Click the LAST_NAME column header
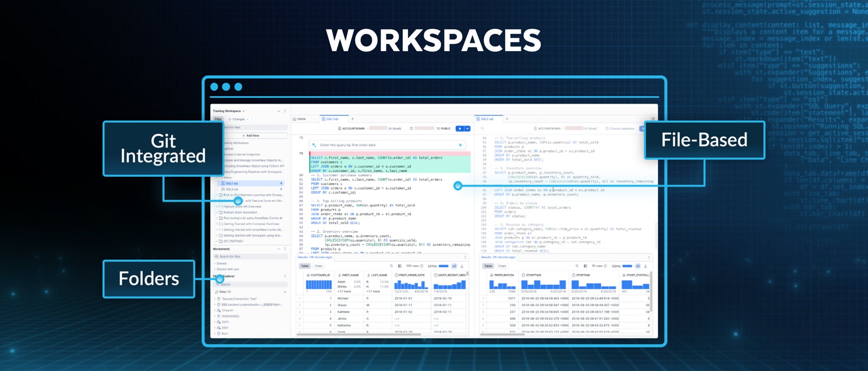This screenshot has width=868, height=371. pos(377,275)
